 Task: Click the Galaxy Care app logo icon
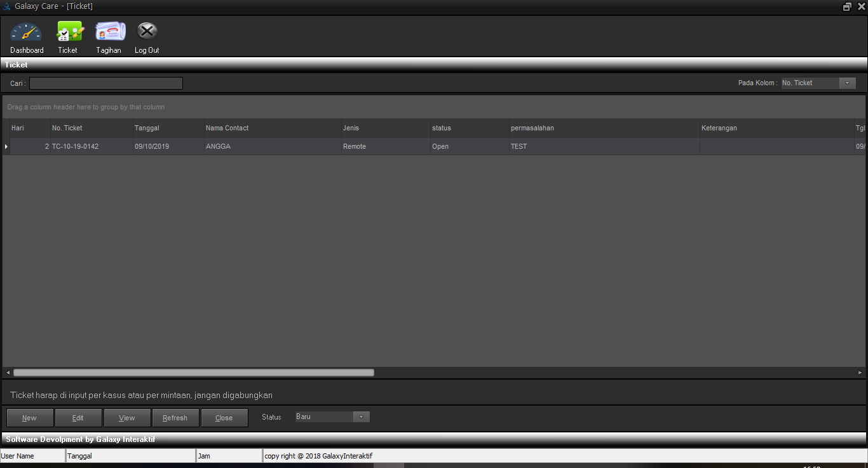7,6
